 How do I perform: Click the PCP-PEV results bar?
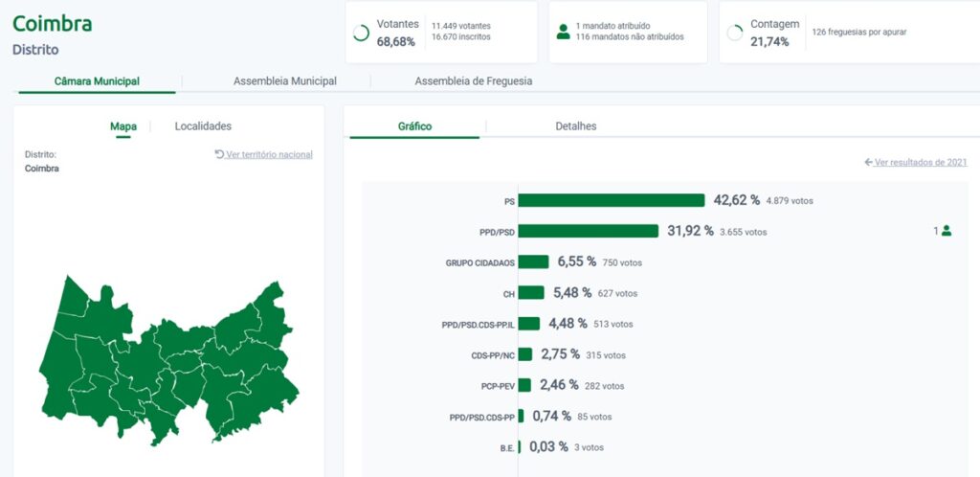524,385
